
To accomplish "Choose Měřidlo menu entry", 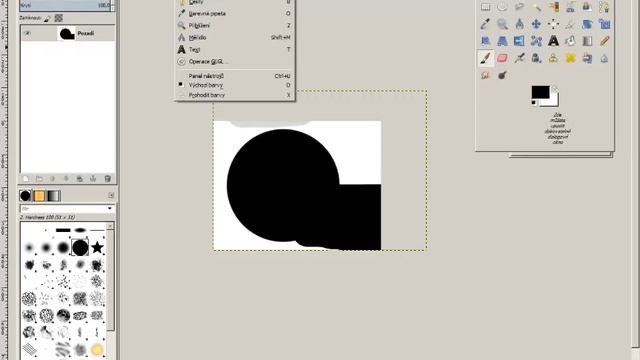I will pos(235,38).
